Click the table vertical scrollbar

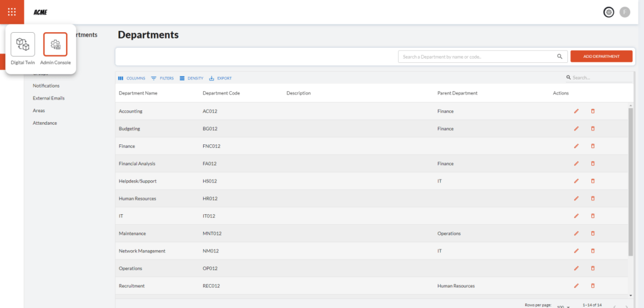pos(631,183)
